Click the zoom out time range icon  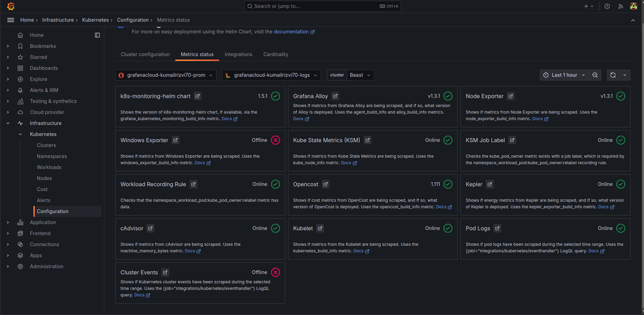click(595, 75)
